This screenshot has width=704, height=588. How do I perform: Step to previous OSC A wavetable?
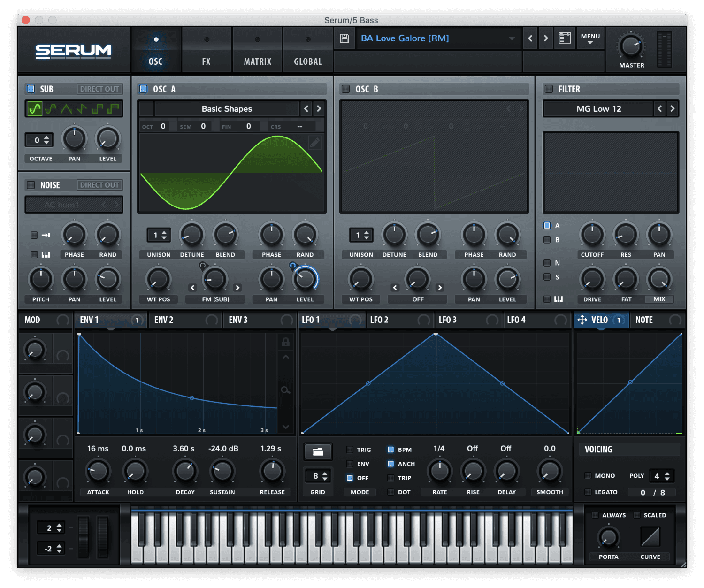click(306, 109)
